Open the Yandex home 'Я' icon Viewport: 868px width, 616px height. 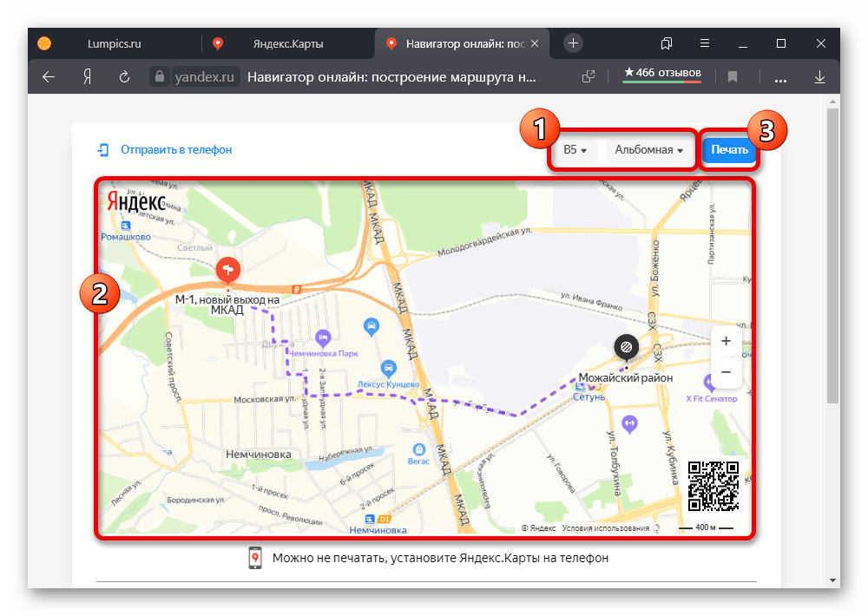(88, 77)
